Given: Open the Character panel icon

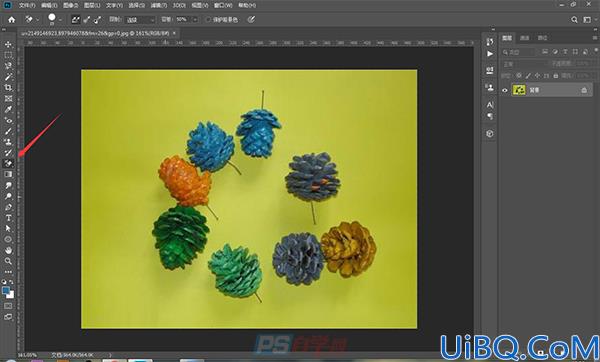Looking at the screenshot, I should [490, 104].
